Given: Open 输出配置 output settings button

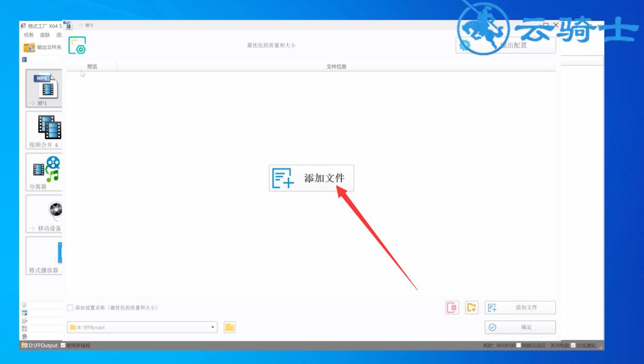Looking at the screenshot, I should click(506, 45).
